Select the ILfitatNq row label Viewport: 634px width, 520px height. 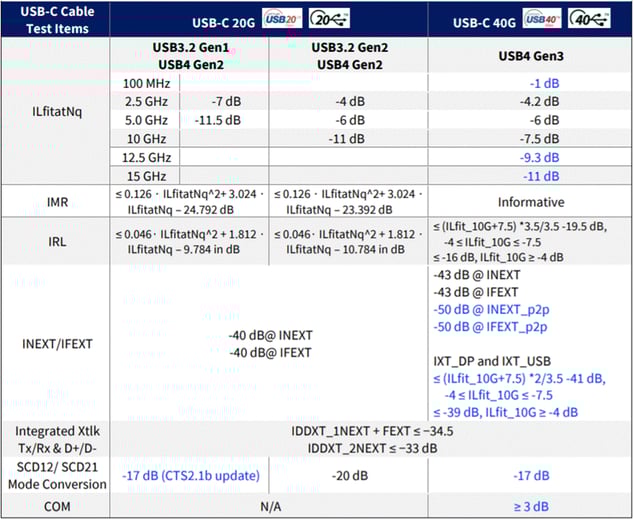[57, 111]
